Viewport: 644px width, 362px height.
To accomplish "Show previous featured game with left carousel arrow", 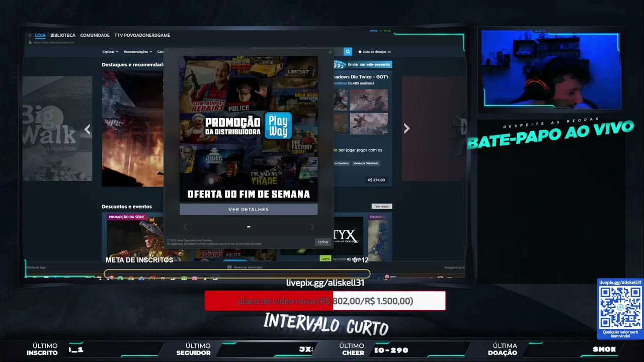I will point(87,129).
